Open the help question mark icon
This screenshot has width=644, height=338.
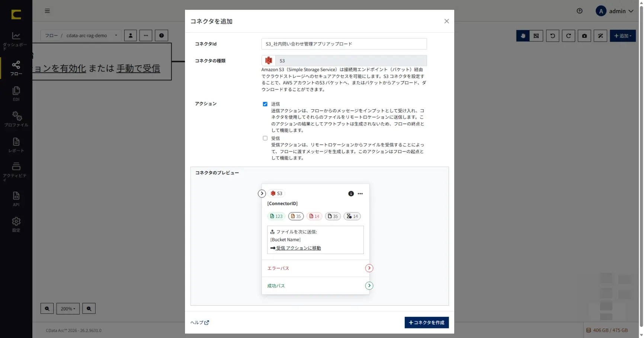click(579, 11)
